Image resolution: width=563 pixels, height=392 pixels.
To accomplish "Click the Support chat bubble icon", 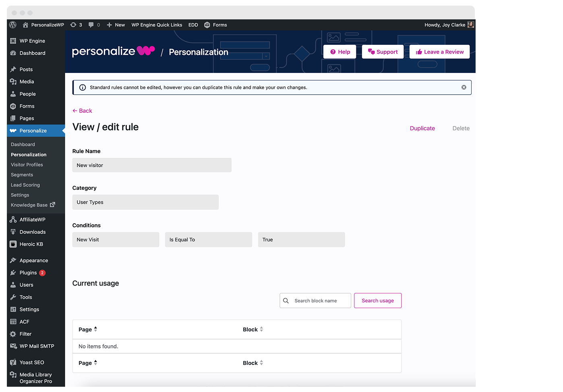I will point(371,52).
